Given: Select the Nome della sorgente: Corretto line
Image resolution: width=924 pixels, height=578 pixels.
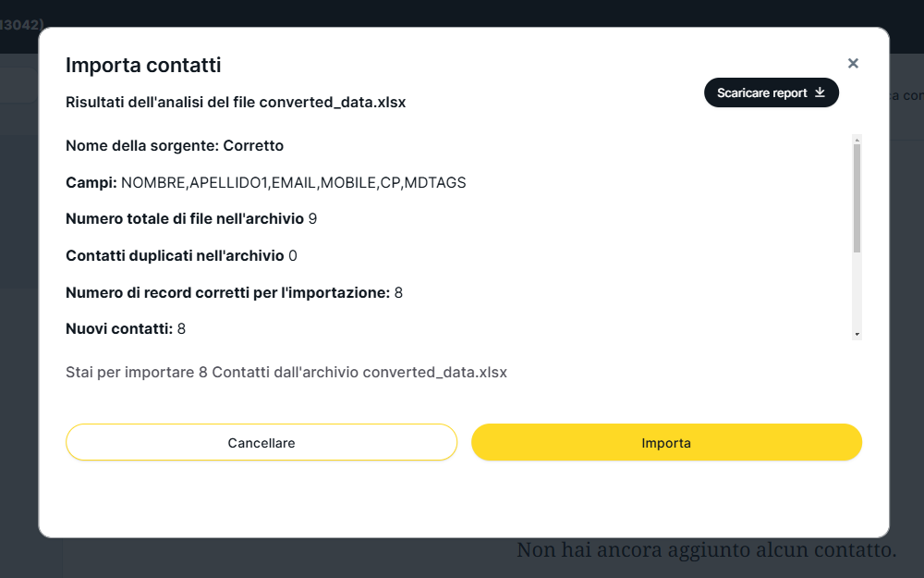Looking at the screenshot, I should (175, 146).
